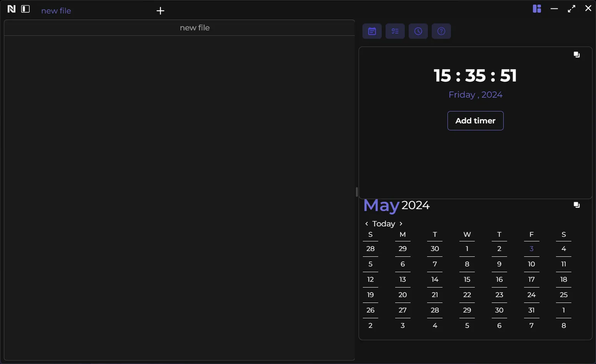The width and height of the screenshot is (596, 364).
Task: Minimize the application window
Action: click(554, 8)
